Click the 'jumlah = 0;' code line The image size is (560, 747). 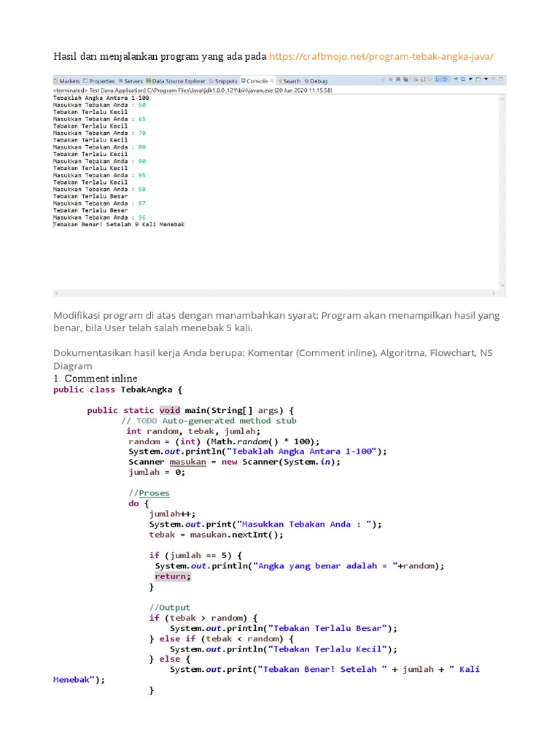click(x=157, y=472)
